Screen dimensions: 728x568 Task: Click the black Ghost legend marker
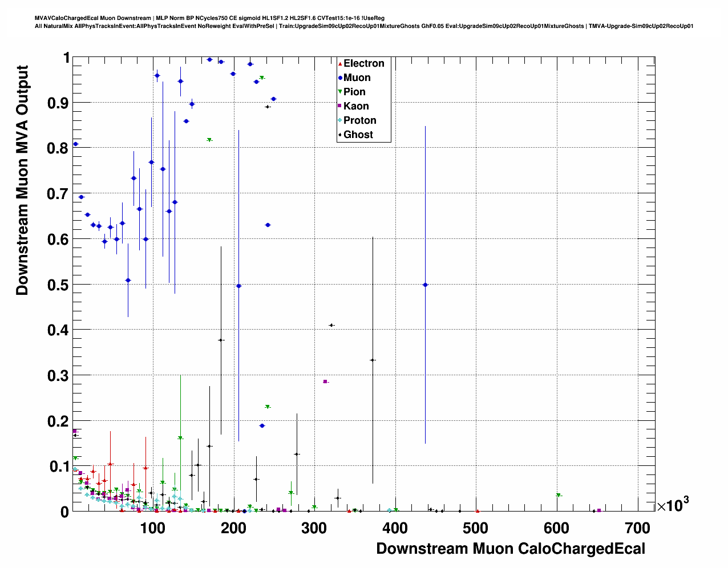pyautogui.click(x=341, y=135)
